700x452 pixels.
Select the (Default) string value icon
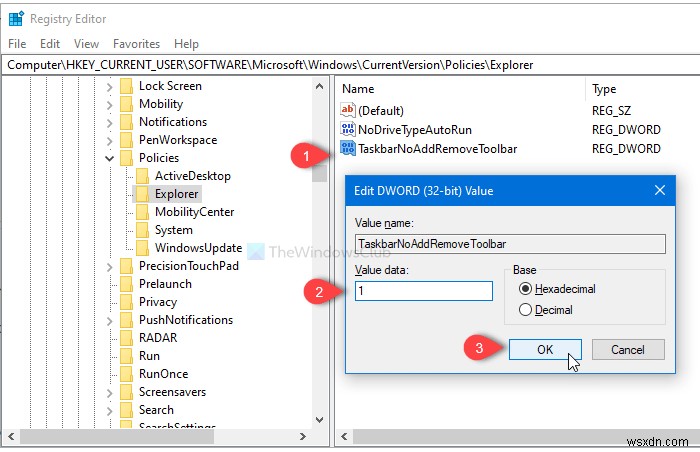[x=348, y=110]
